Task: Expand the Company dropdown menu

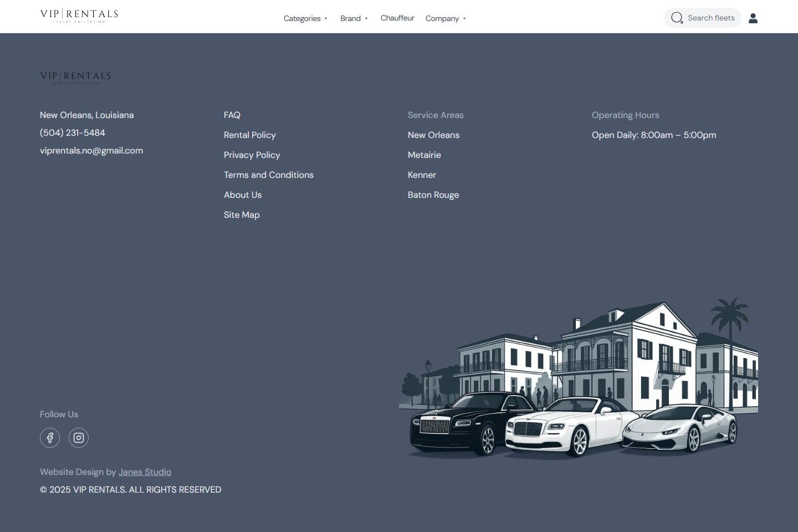Action: (446, 18)
